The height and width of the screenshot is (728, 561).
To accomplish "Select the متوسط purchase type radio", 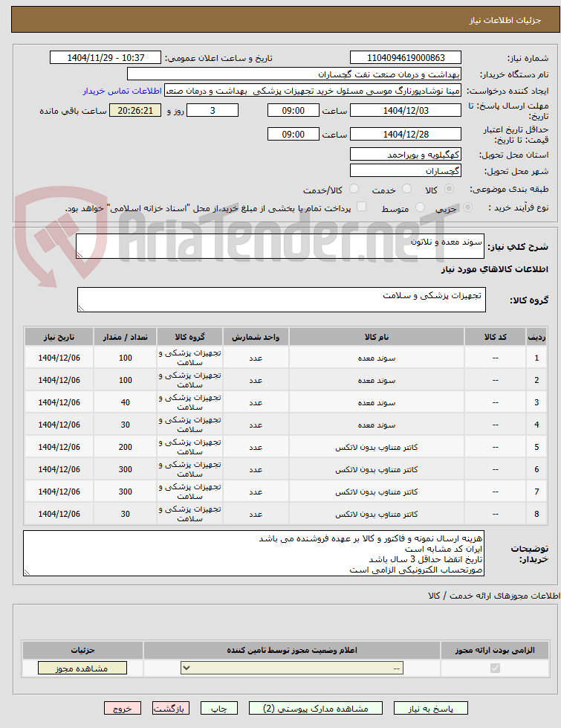I will (421, 207).
